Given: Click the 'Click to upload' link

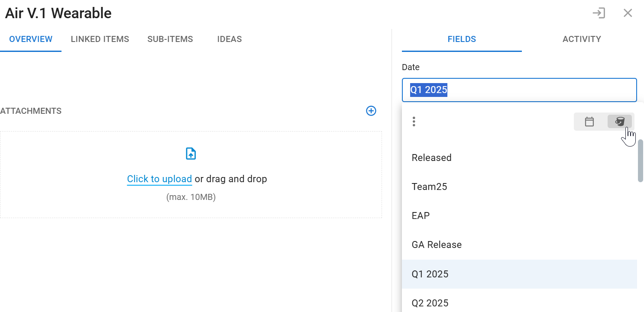Looking at the screenshot, I should click(159, 179).
